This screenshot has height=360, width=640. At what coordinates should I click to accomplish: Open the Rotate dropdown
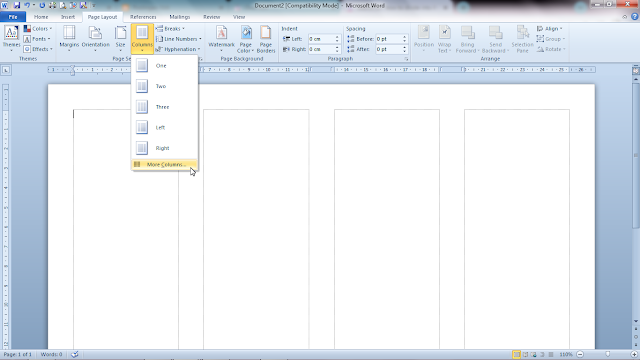pos(551,49)
